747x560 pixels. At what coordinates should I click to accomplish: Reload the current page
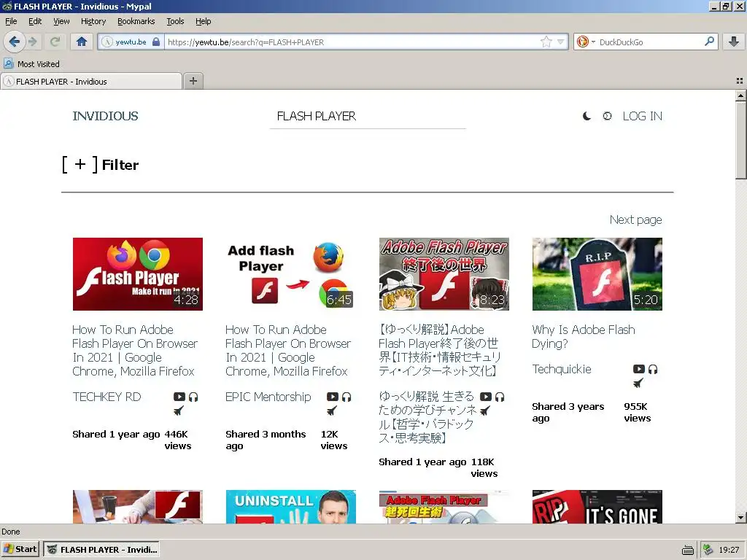click(x=55, y=42)
